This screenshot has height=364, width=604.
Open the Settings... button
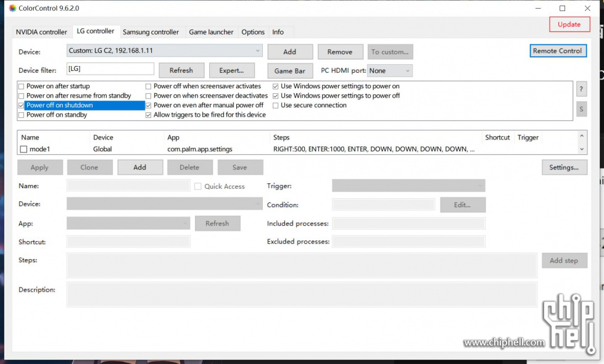click(x=565, y=167)
